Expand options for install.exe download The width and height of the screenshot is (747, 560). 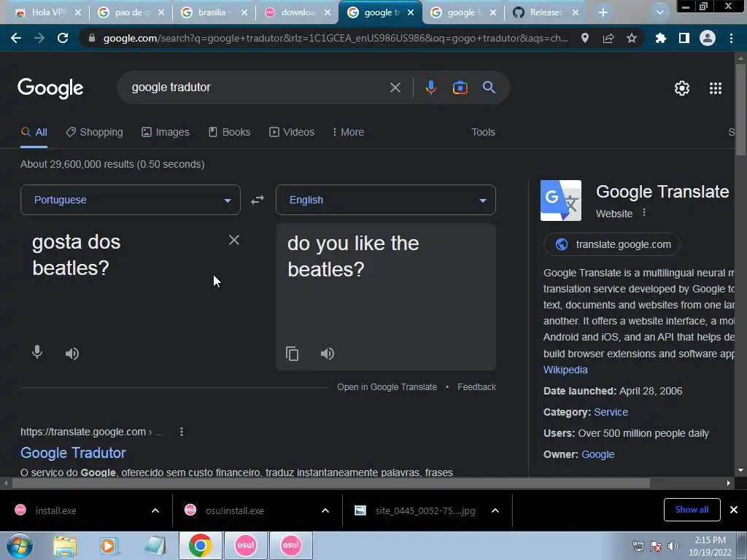tap(155, 510)
